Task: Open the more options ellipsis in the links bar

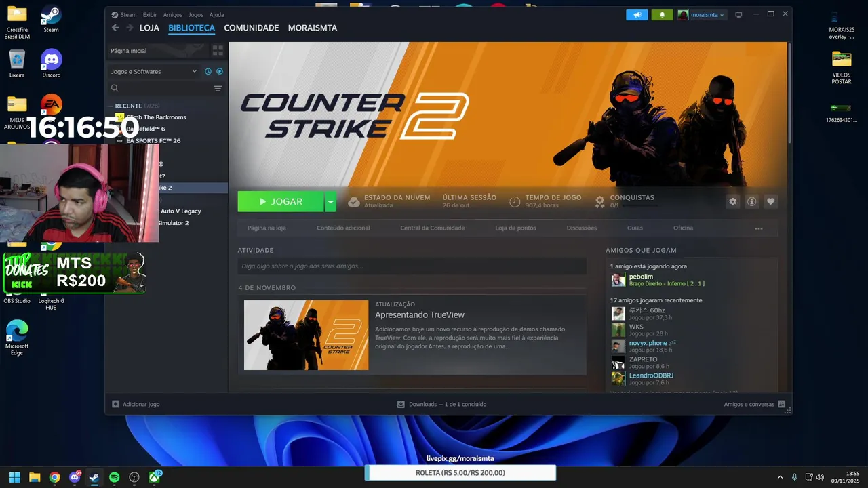Action: click(758, 228)
